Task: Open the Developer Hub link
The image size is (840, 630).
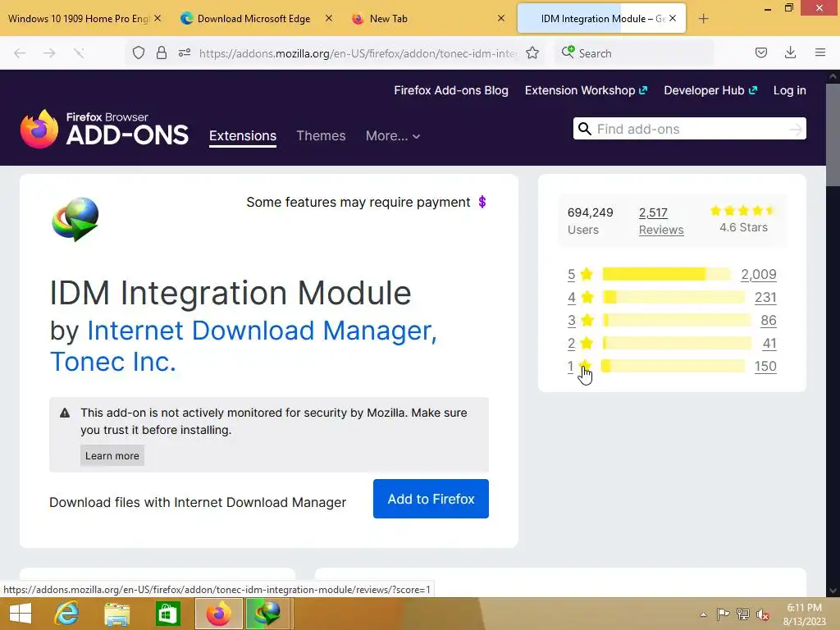Action: coord(710,90)
